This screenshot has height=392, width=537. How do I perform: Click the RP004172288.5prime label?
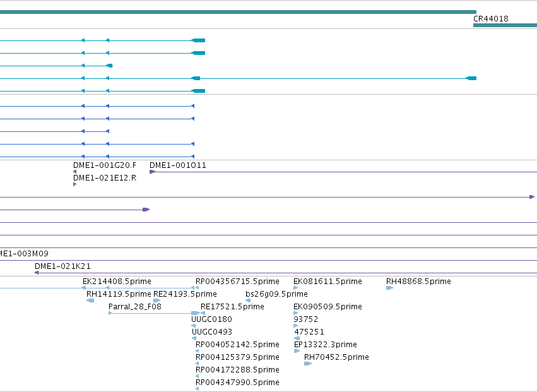point(237,370)
